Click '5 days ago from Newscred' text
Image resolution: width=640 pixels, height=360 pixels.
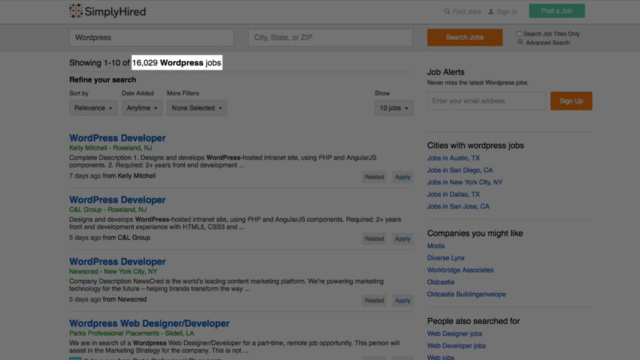coord(108,299)
